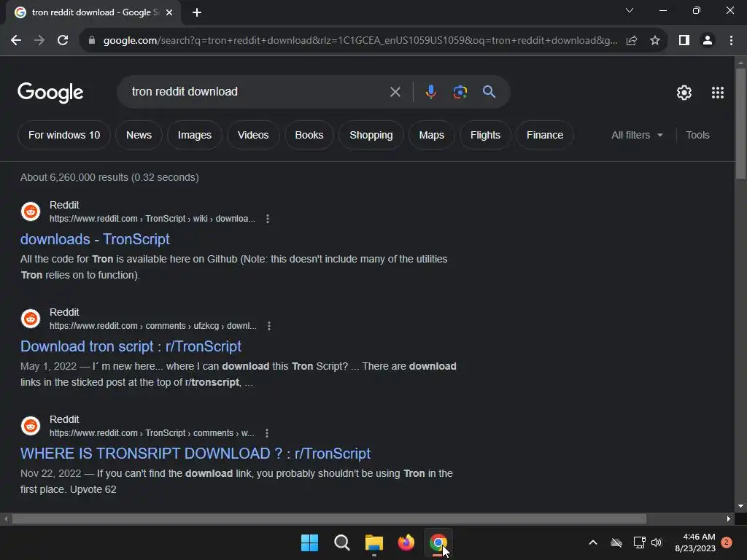Screen dimensions: 747x560
Task: Open the Google apps grid
Action: coord(718,93)
